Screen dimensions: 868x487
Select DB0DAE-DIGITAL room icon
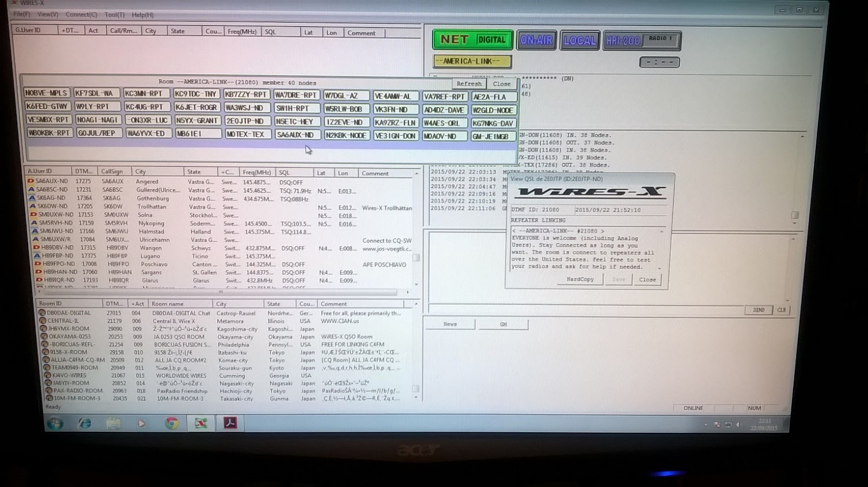pyautogui.click(x=42, y=313)
